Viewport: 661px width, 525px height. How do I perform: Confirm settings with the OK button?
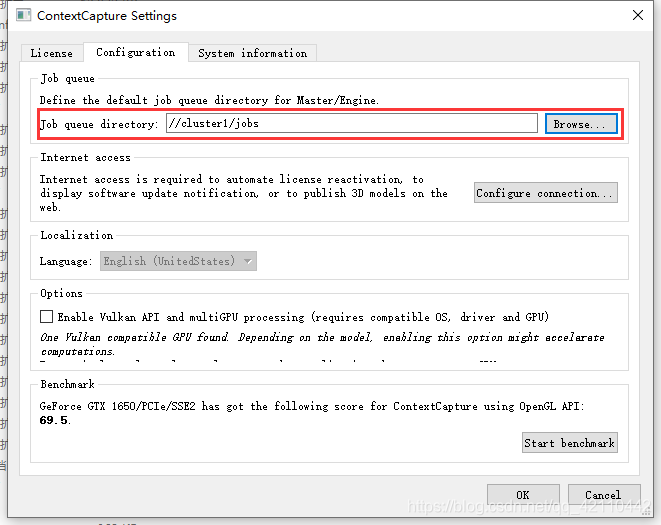point(523,495)
